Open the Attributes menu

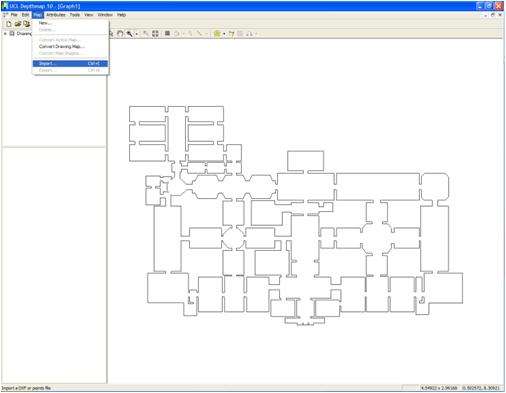click(x=56, y=15)
